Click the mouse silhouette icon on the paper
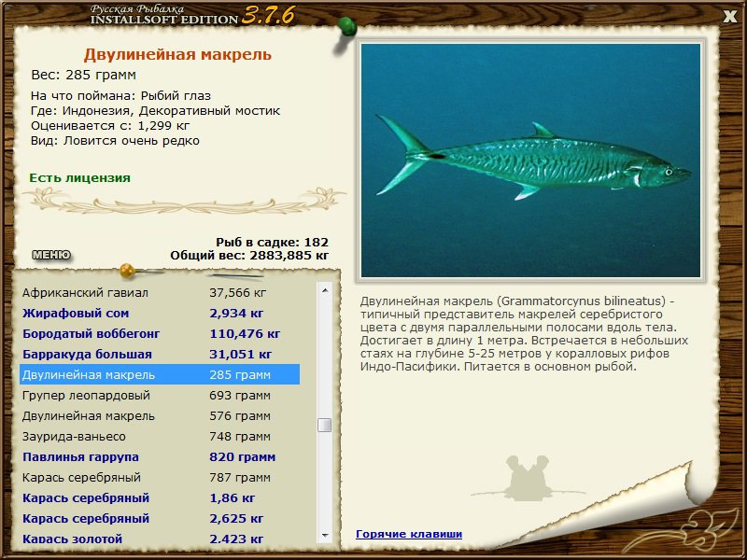 [528, 478]
